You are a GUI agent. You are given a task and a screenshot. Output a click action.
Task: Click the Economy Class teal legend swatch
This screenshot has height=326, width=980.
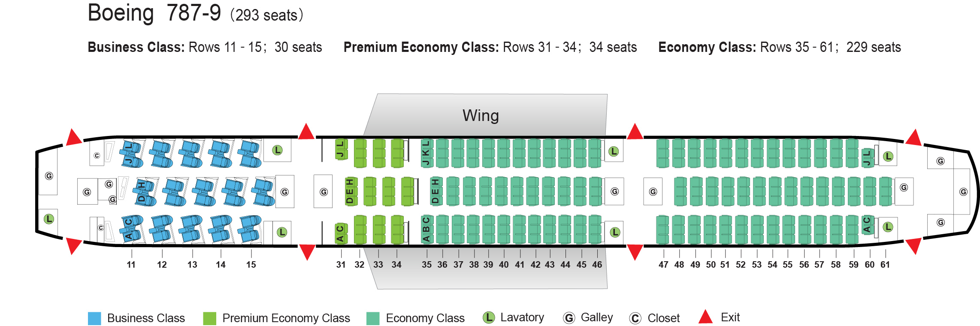pos(373,318)
